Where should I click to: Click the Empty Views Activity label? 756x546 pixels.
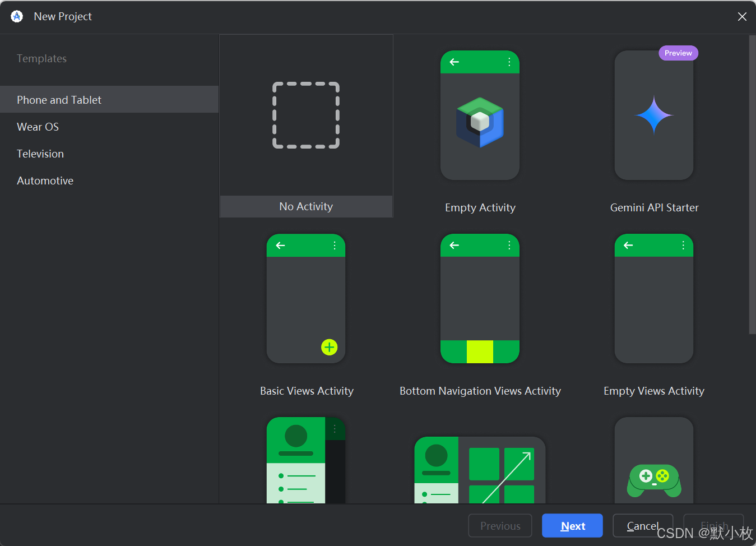[654, 391]
